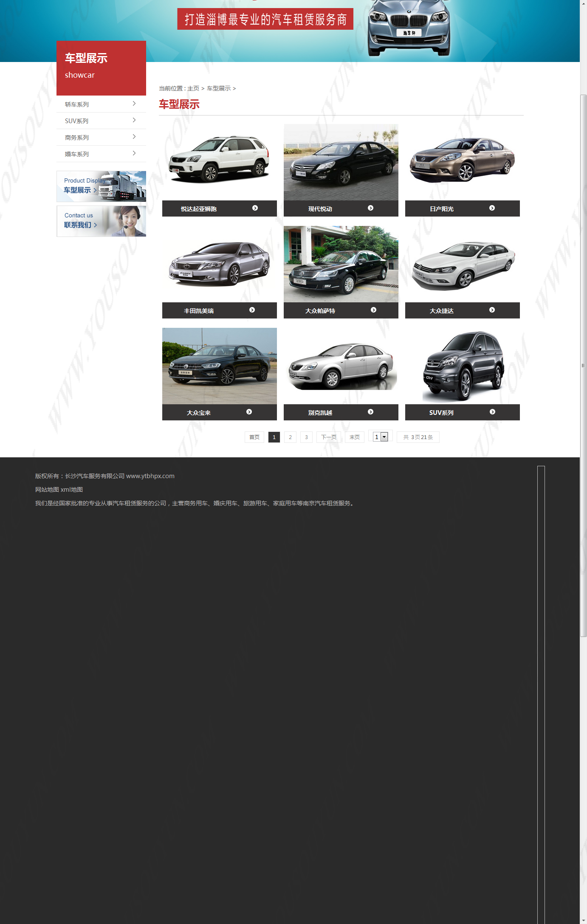Go to 首页 first page button
This screenshot has width=587, height=924.
click(x=254, y=437)
